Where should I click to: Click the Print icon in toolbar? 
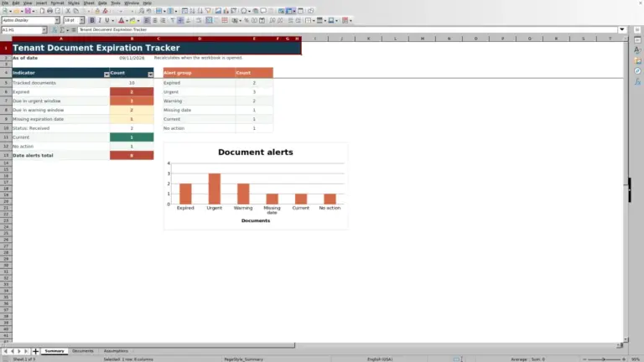tap(49, 11)
